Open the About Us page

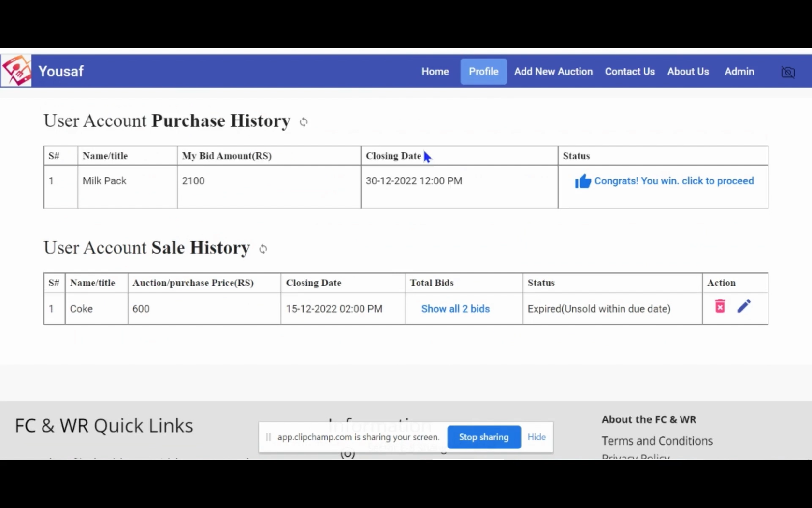tap(688, 72)
